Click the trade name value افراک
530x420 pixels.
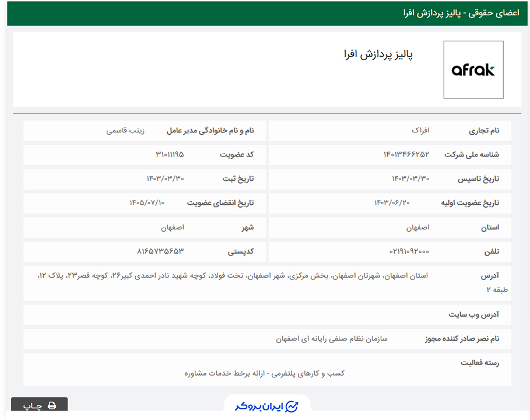420,130
